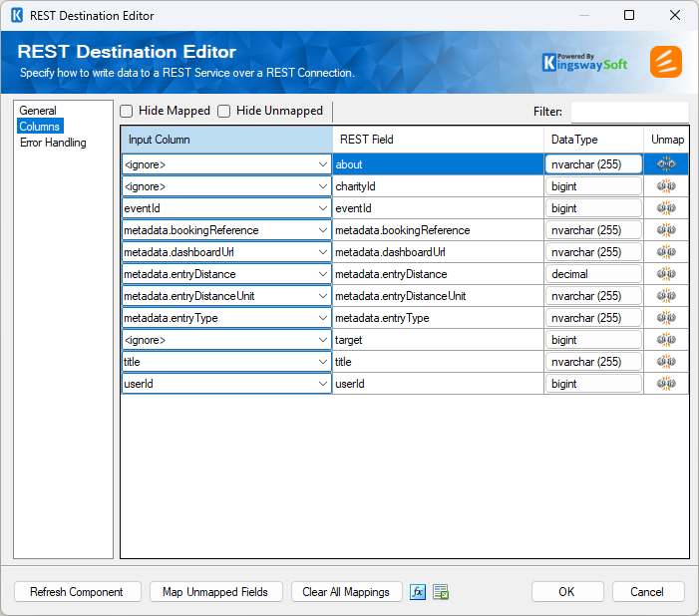Viewport: 699px width, 616px height.
Task: Close the REST Destination Editor window
Action: pyautogui.click(x=675, y=15)
